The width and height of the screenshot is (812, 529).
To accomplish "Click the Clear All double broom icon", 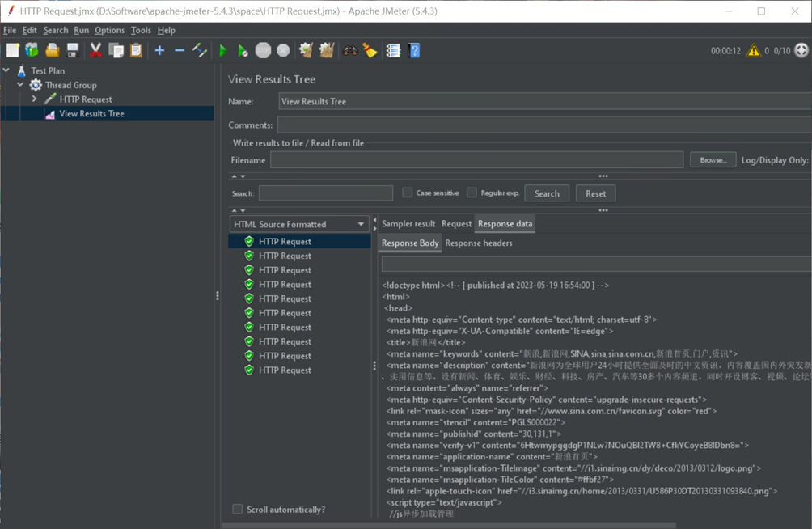I will click(x=326, y=50).
